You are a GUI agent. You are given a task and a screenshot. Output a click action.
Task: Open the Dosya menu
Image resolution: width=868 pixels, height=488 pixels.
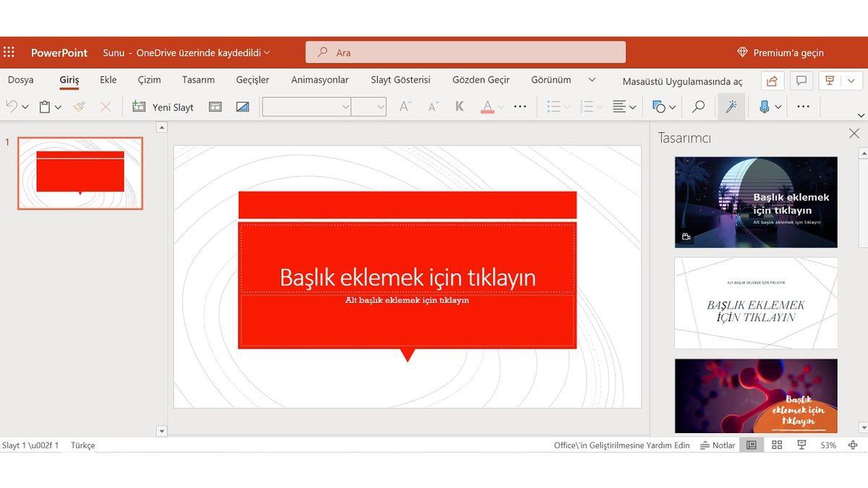pyautogui.click(x=20, y=80)
